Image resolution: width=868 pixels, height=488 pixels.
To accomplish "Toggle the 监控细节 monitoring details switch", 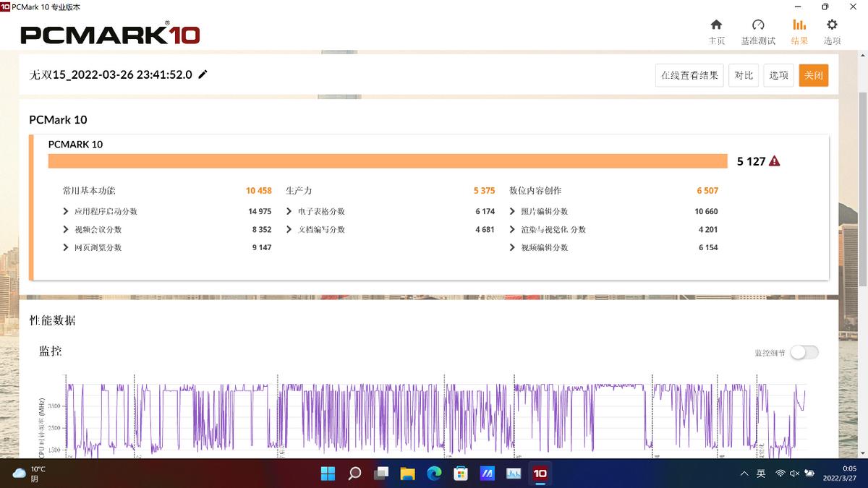I will point(804,352).
